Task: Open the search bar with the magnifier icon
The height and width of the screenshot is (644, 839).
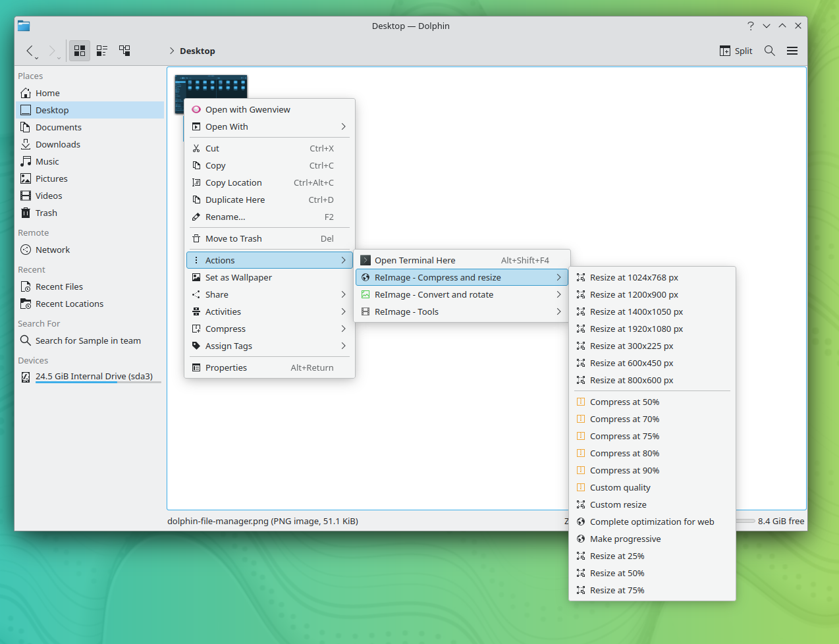Action: click(769, 51)
